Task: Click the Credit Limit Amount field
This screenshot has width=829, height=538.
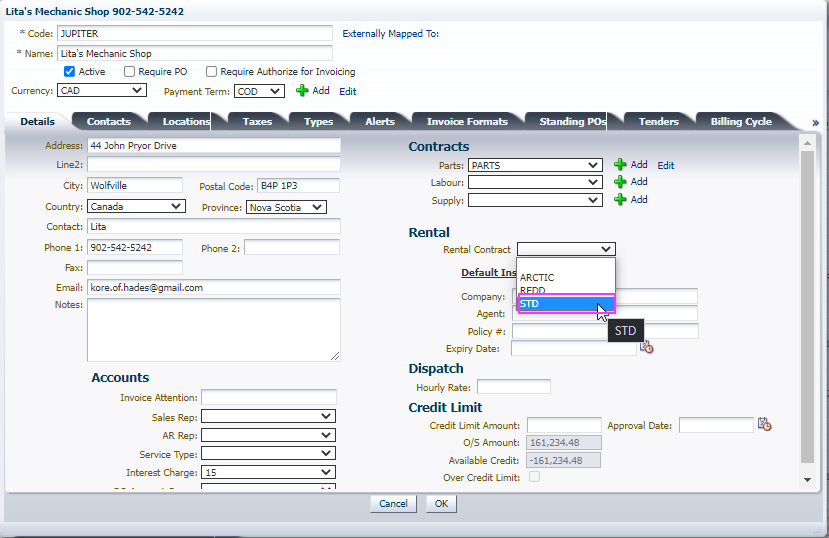Action: coord(564,425)
